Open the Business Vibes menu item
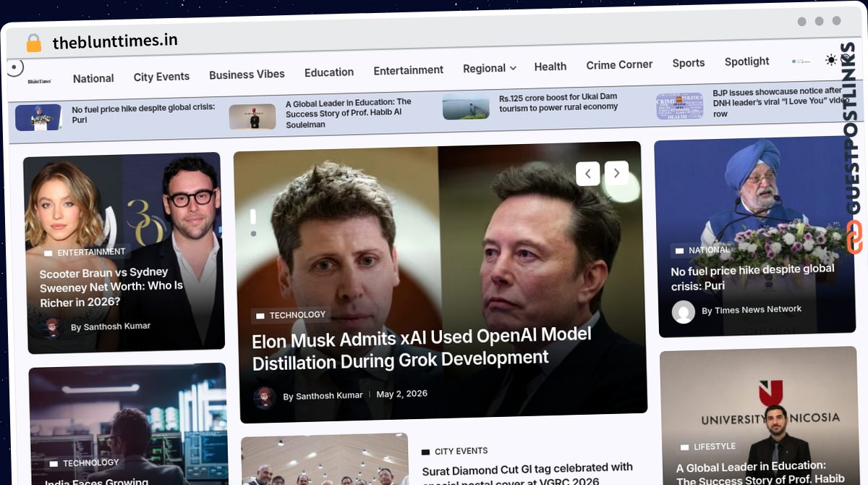This screenshot has width=868, height=485. pyautogui.click(x=247, y=74)
